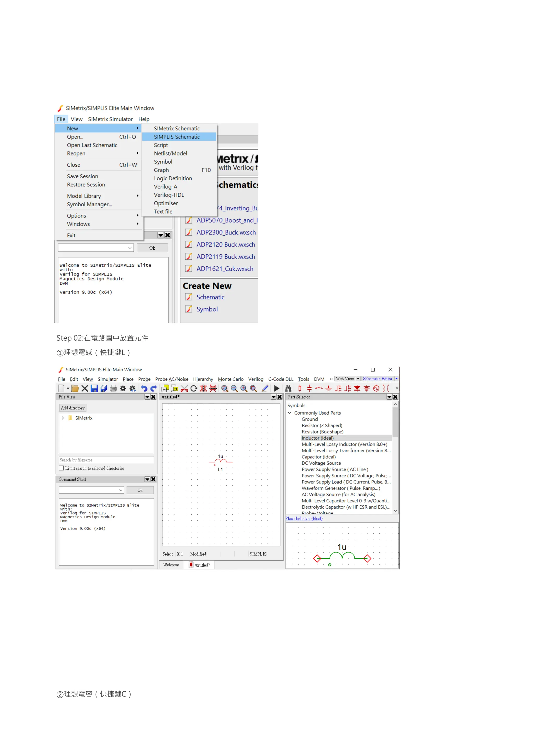Click the binoculars Find icon
534x756 pixels.
tap(288, 388)
